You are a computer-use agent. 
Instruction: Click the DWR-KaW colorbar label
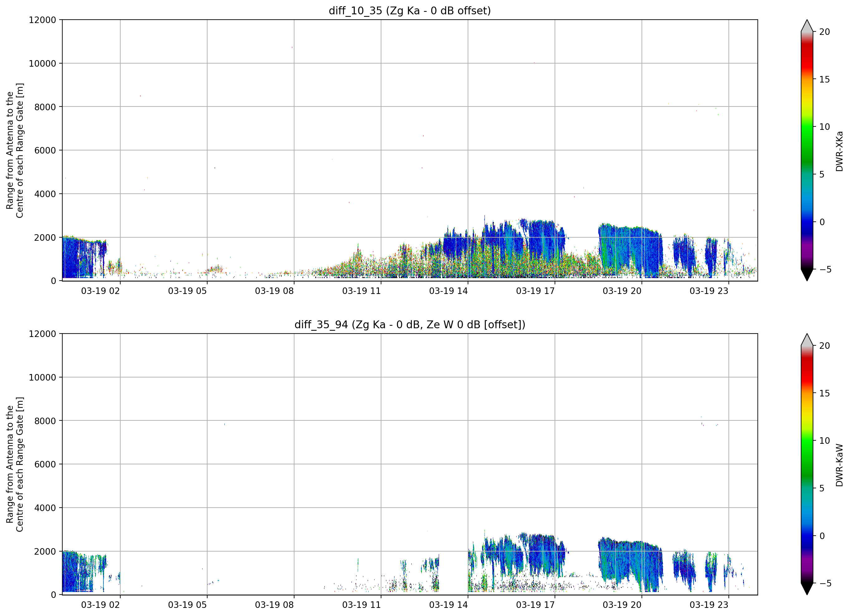pos(839,465)
